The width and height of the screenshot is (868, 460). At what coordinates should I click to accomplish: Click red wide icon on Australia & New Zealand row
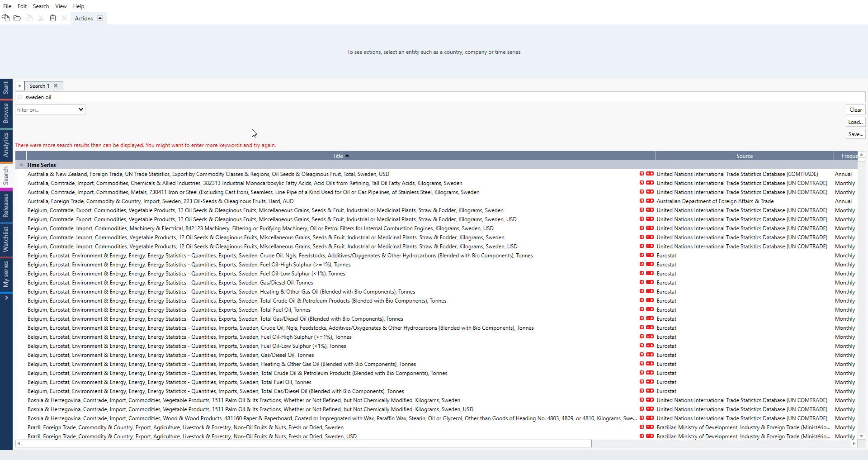pos(650,174)
